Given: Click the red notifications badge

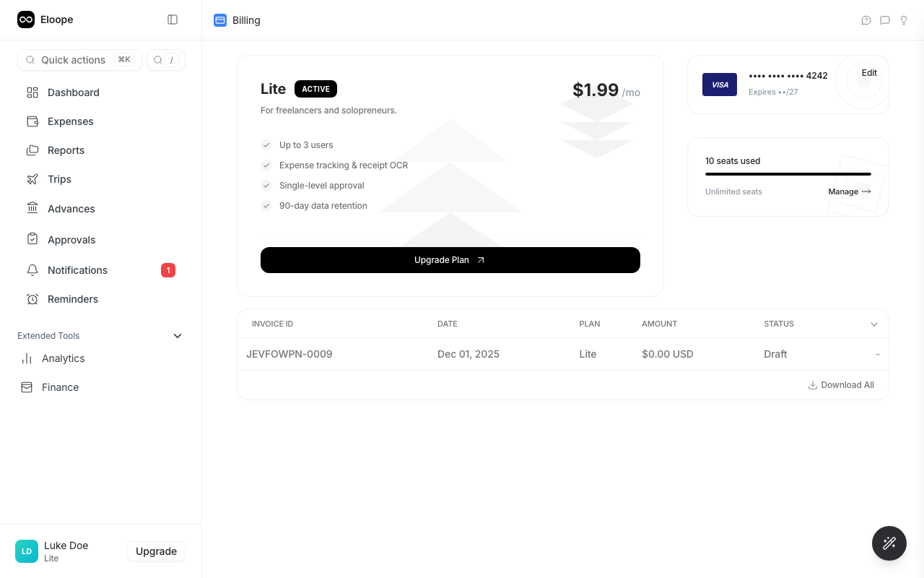Looking at the screenshot, I should (168, 270).
